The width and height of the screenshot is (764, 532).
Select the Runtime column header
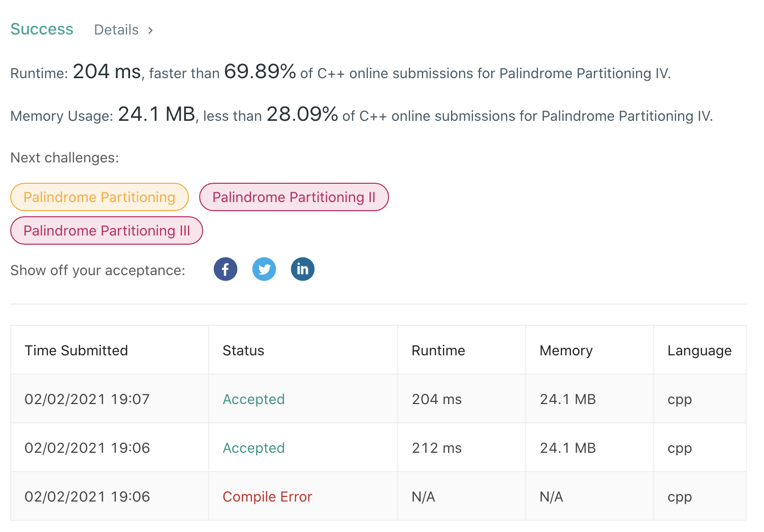(x=438, y=350)
